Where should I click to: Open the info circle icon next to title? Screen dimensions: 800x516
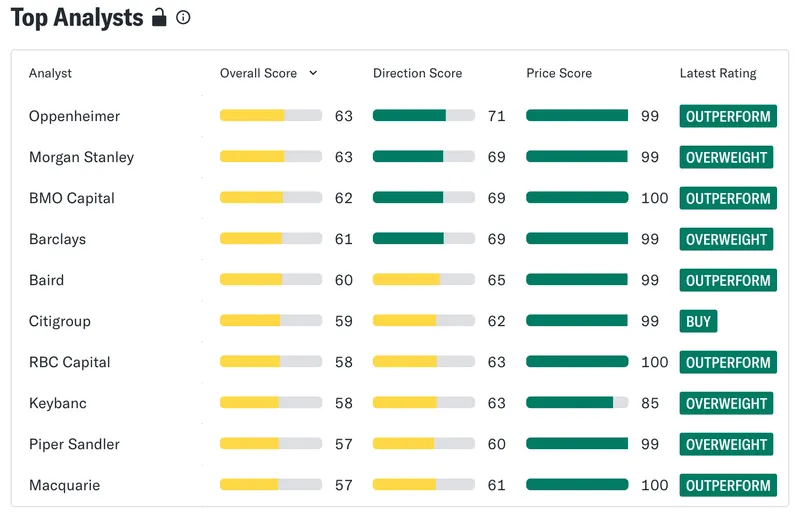coord(183,18)
